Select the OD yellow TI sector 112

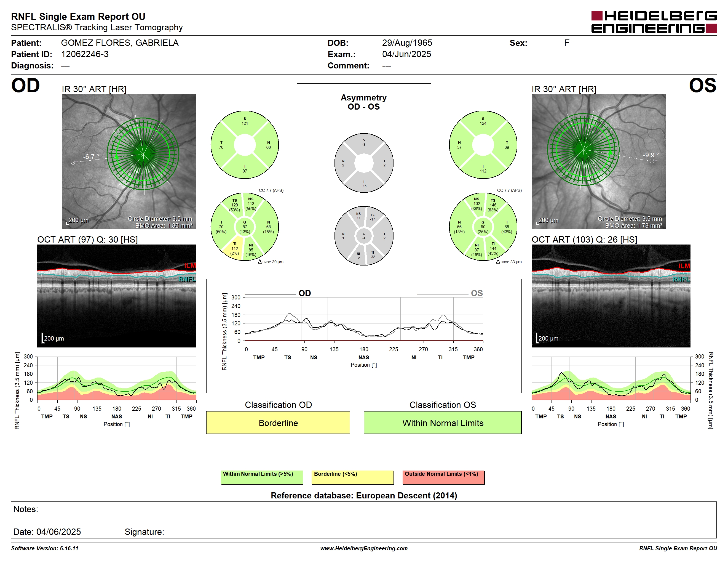235,249
